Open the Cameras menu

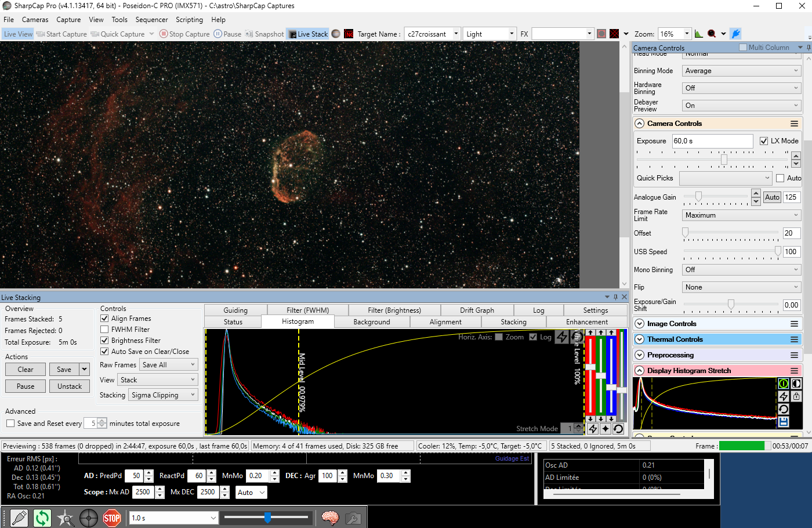point(35,20)
